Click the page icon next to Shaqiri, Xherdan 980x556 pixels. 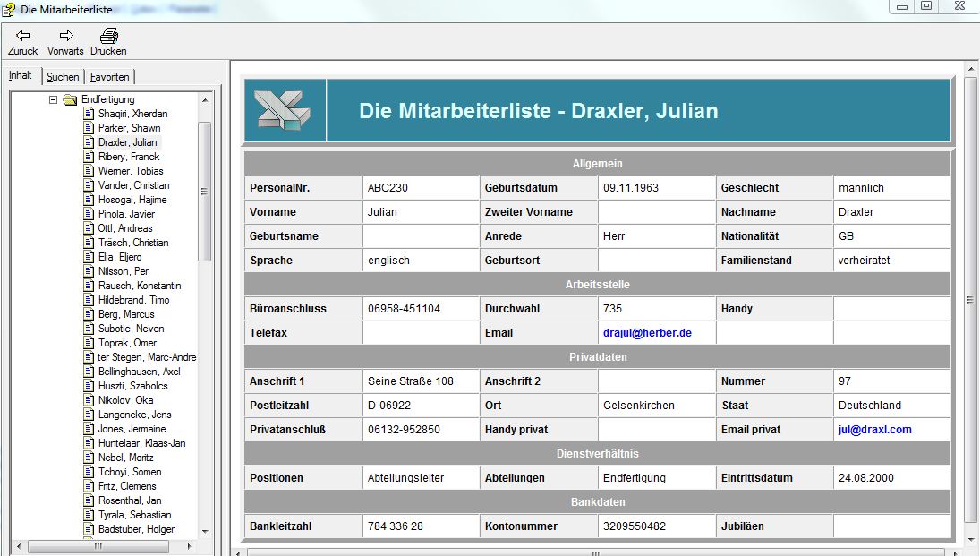pyautogui.click(x=89, y=114)
